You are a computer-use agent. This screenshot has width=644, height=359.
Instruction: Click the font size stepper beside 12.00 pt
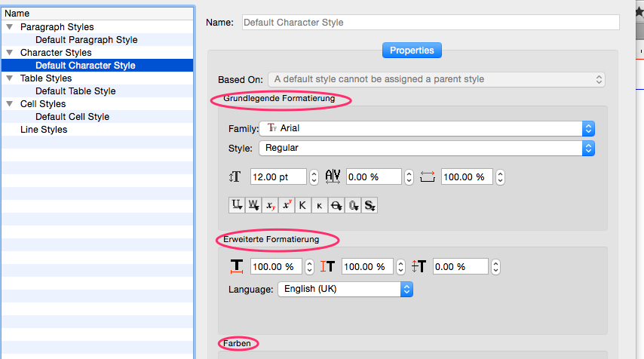(314, 176)
